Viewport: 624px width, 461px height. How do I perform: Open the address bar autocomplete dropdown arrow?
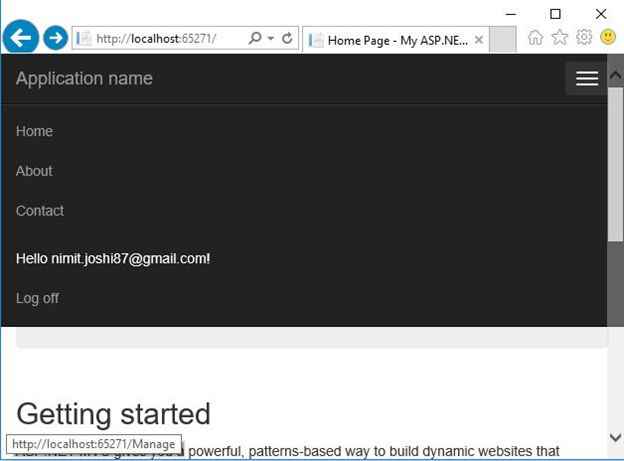pos(271,38)
